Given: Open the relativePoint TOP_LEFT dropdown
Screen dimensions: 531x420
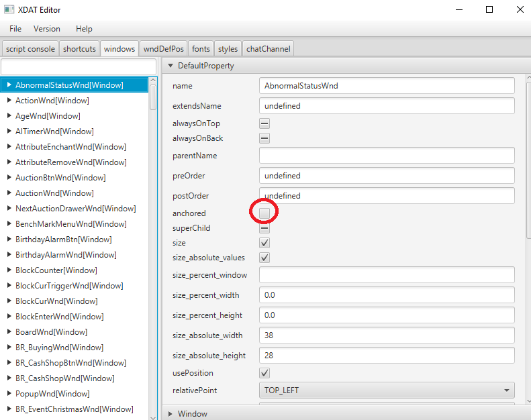Looking at the screenshot, I should pyautogui.click(x=387, y=390).
